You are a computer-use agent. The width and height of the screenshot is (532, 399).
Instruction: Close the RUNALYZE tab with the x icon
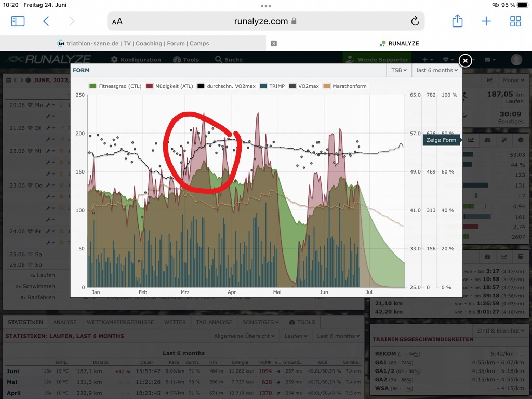pyautogui.click(x=274, y=44)
